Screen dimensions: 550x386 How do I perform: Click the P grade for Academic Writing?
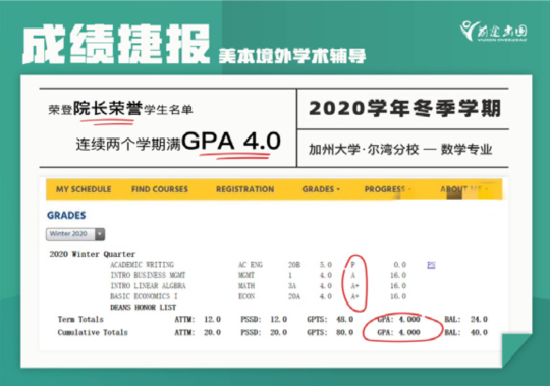click(x=353, y=265)
